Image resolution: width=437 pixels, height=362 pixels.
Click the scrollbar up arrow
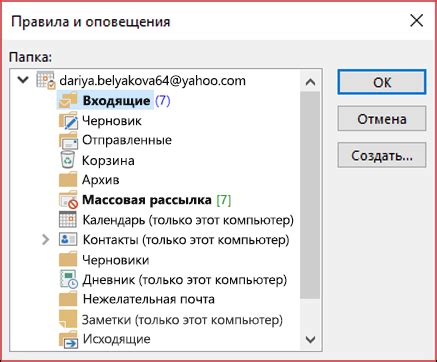point(310,82)
